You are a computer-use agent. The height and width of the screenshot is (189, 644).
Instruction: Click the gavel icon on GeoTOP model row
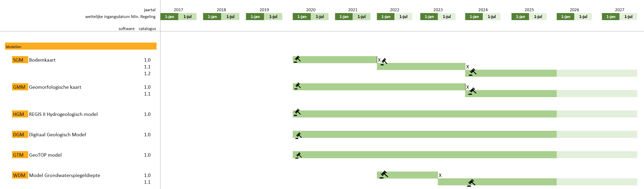pos(298,156)
